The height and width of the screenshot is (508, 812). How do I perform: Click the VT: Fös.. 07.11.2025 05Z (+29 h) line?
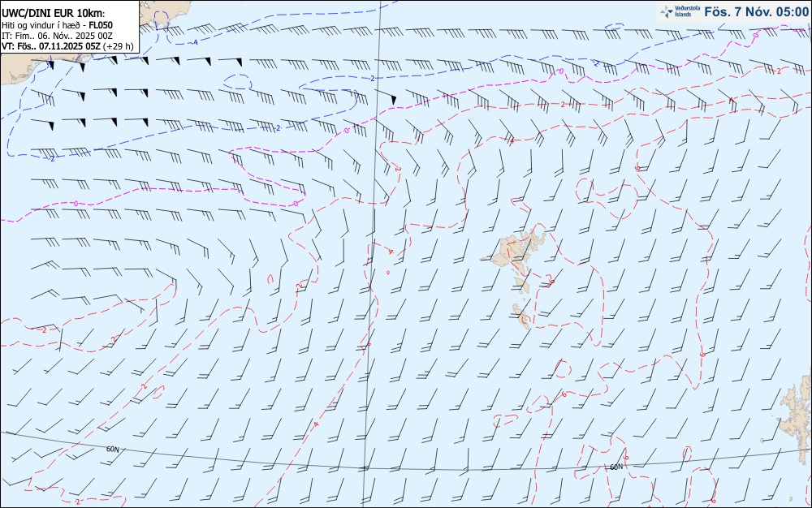[67, 46]
